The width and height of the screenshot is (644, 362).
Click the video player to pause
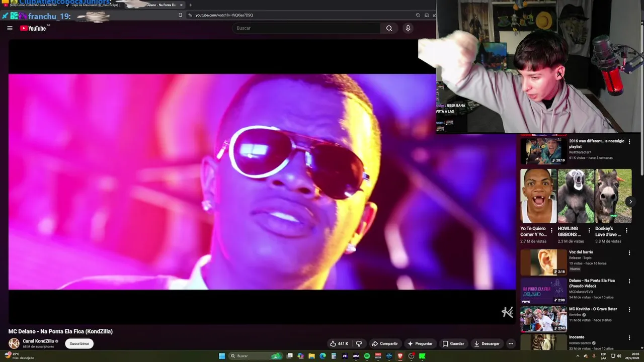point(262,182)
